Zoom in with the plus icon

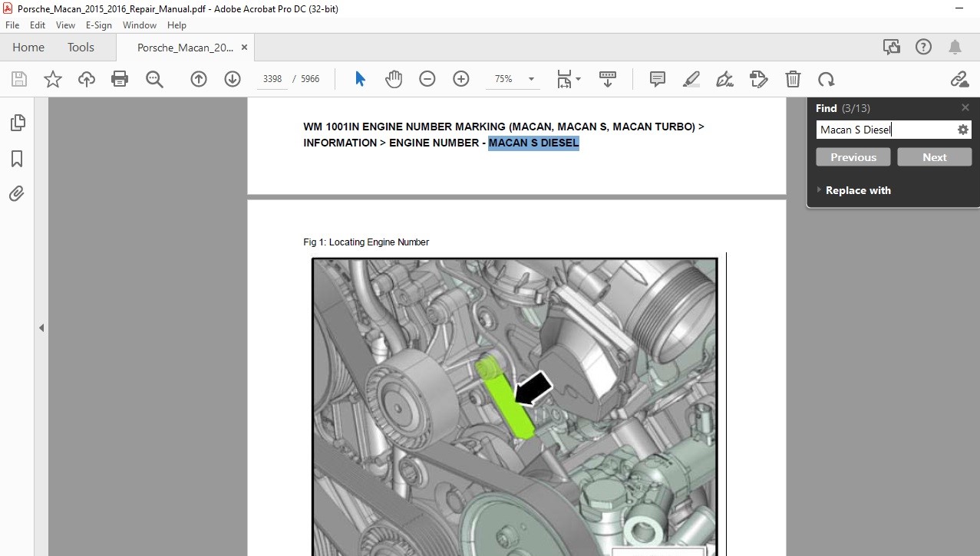tap(461, 79)
